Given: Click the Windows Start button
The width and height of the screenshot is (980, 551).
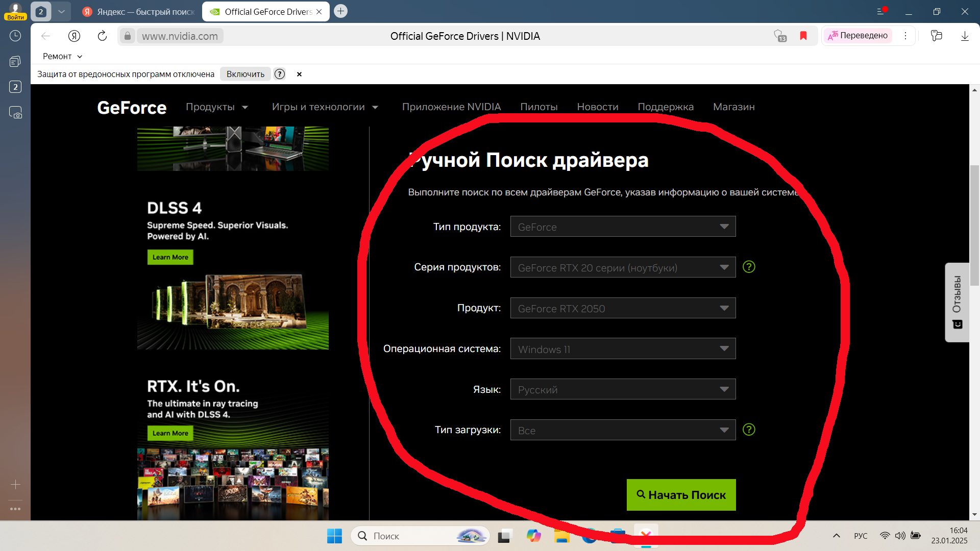Looking at the screenshot, I should (334, 536).
